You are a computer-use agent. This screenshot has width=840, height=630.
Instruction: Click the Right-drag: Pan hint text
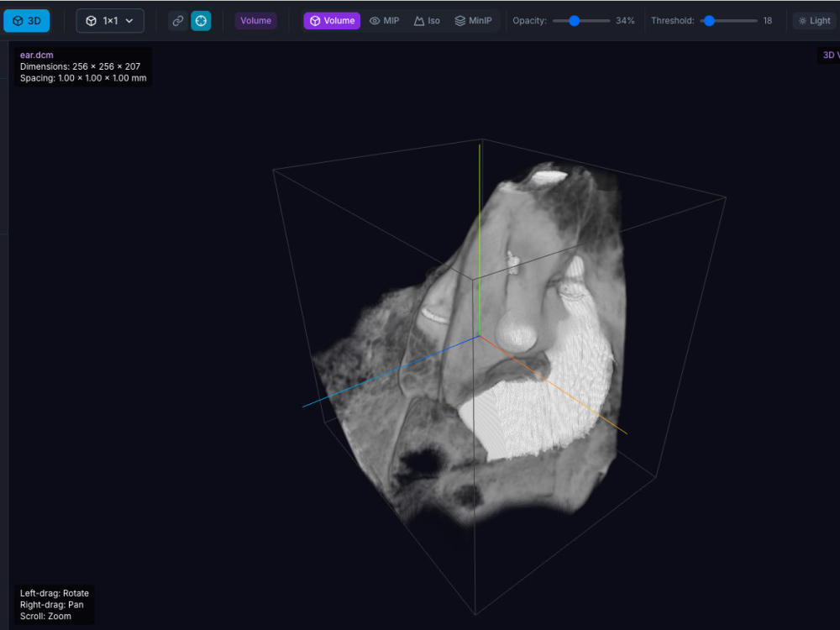52,605
